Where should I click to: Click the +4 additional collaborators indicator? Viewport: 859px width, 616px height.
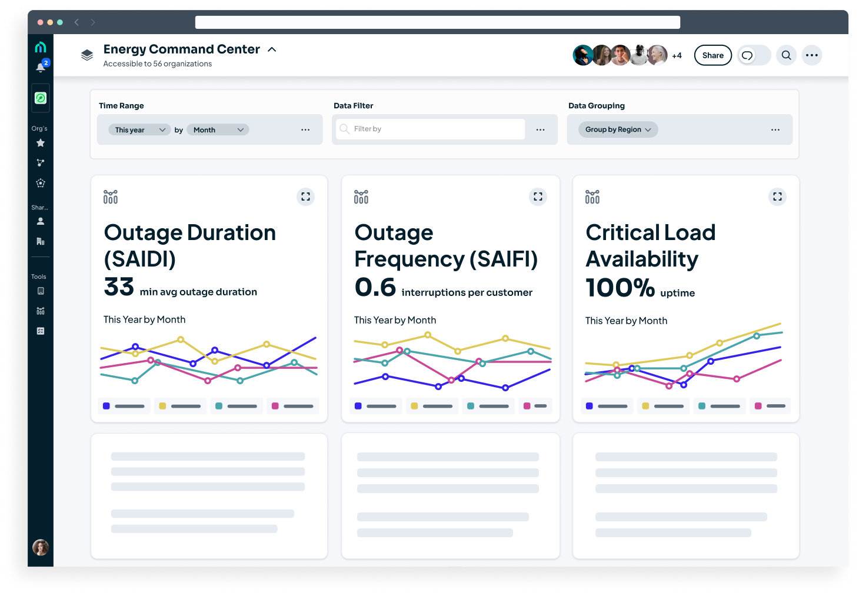[x=677, y=56]
